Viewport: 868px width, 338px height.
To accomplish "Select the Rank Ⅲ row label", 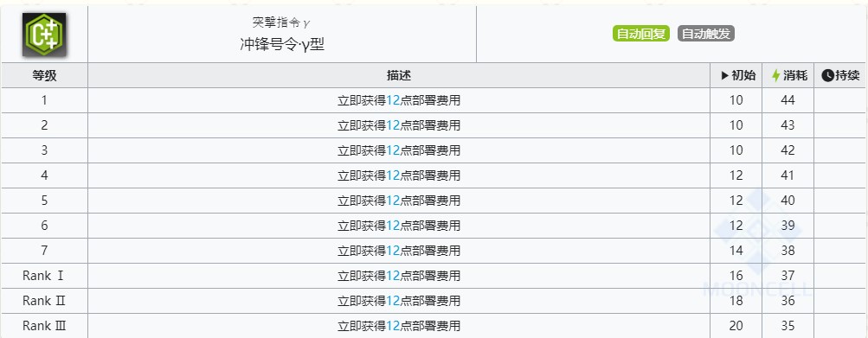I will point(44,326).
